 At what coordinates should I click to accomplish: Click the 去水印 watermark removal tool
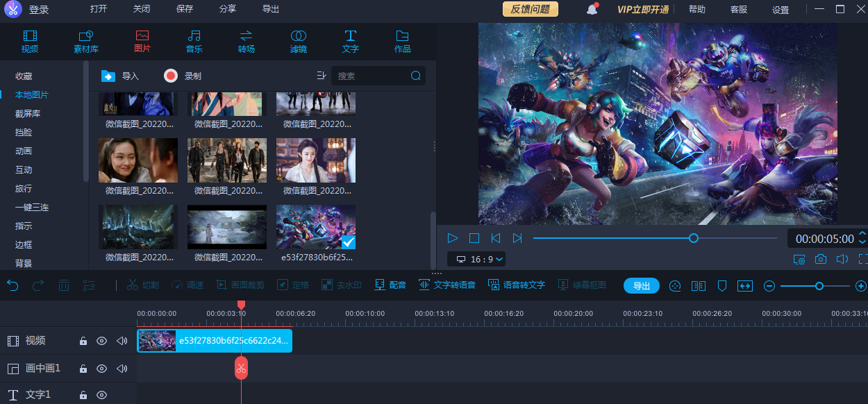tap(341, 285)
